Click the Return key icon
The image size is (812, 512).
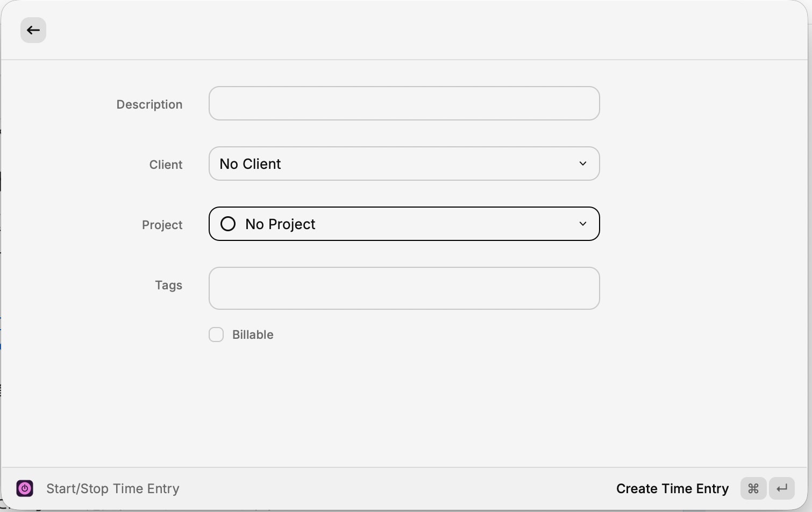click(782, 488)
